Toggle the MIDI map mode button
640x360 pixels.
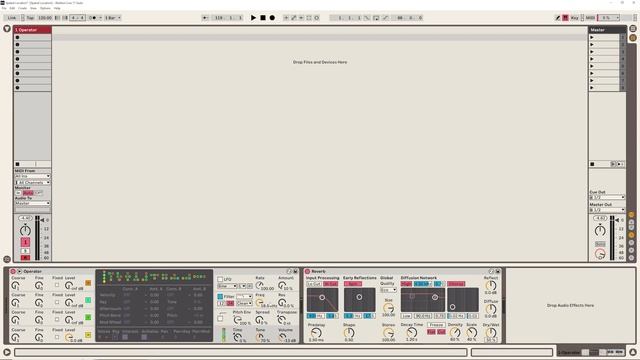pyautogui.click(x=590, y=18)
